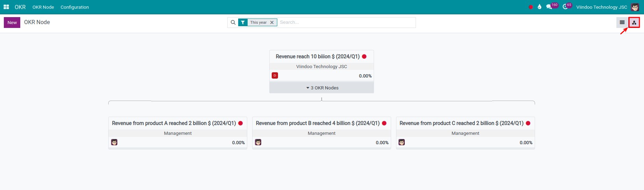Open Revenue from product A node

[174, 123]
